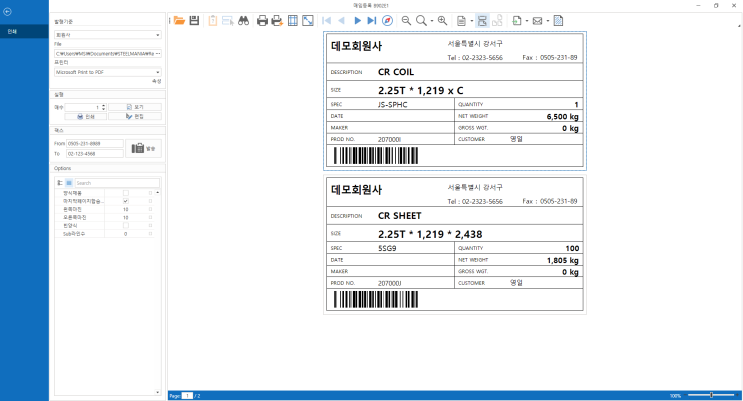Click the compass navigation icon

coord(388,20)
